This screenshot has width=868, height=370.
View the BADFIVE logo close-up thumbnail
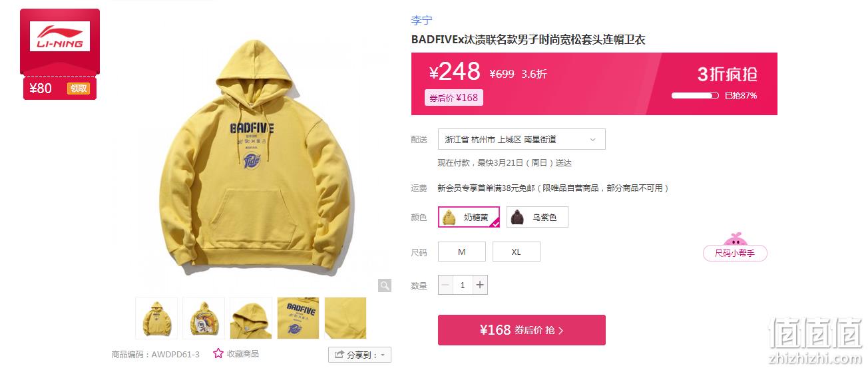click(298, 318)
